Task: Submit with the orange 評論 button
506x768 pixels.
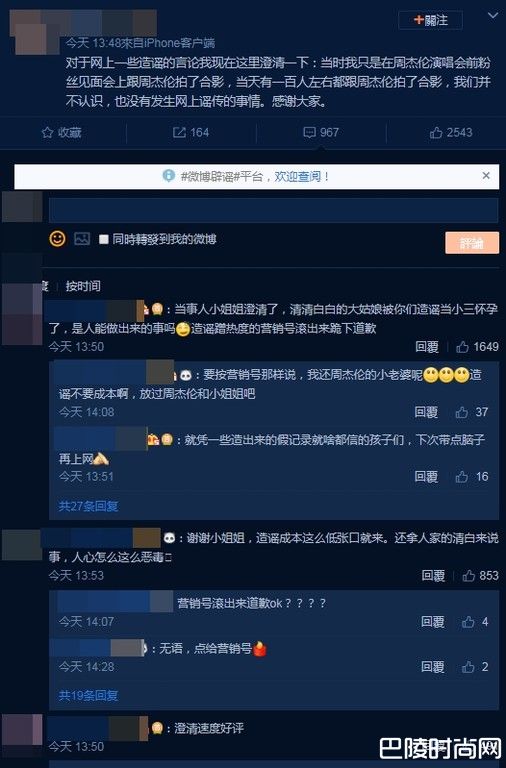Action: coord(472,243)
